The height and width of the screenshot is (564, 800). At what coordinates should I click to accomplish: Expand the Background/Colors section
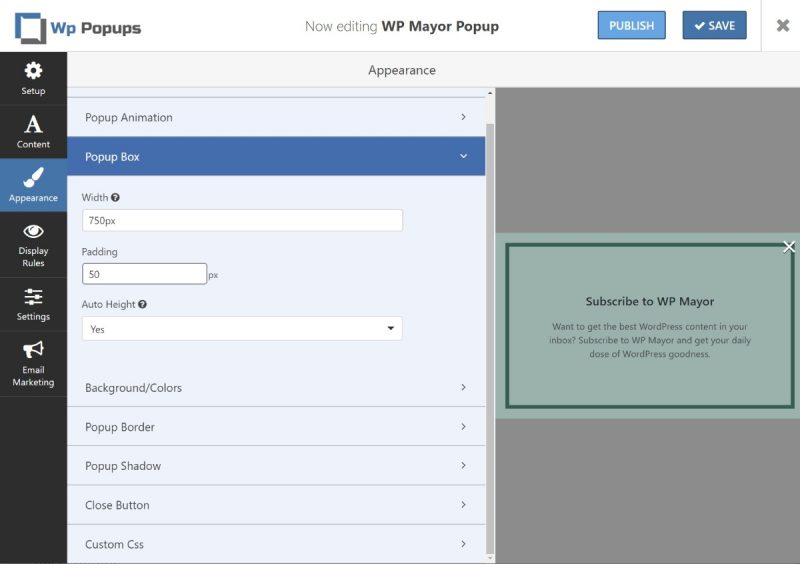click(276, 388)
